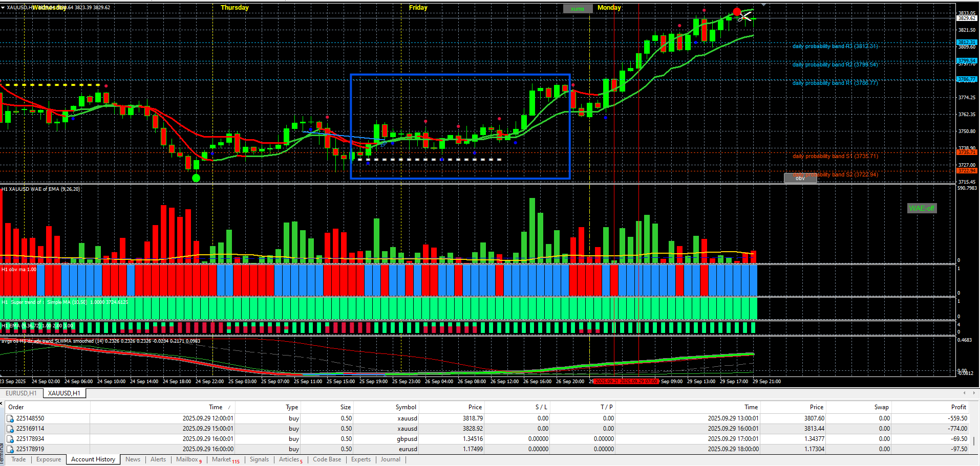Go to the Market tab
Image resolution: width=980 pixels, height=466 pixels.
(225, 459)
